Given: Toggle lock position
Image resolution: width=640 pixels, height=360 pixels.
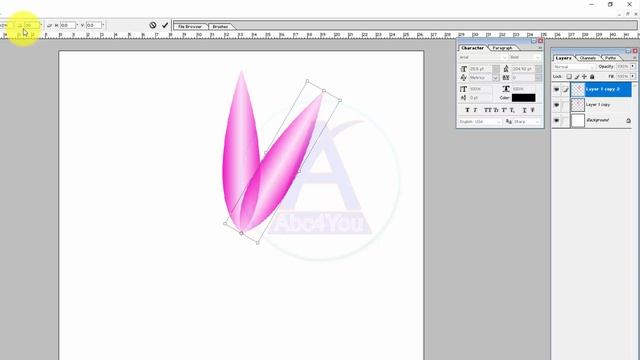Looking at the screenshot, I should point(584,77).
